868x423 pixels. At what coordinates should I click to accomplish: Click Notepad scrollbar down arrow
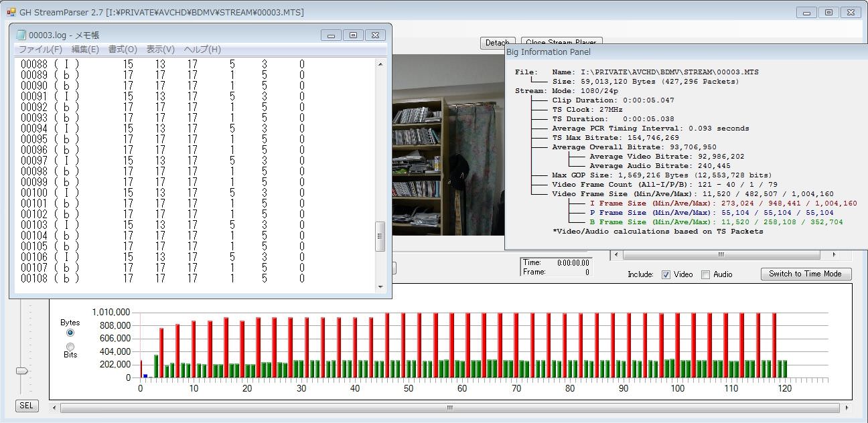(380, 287)
